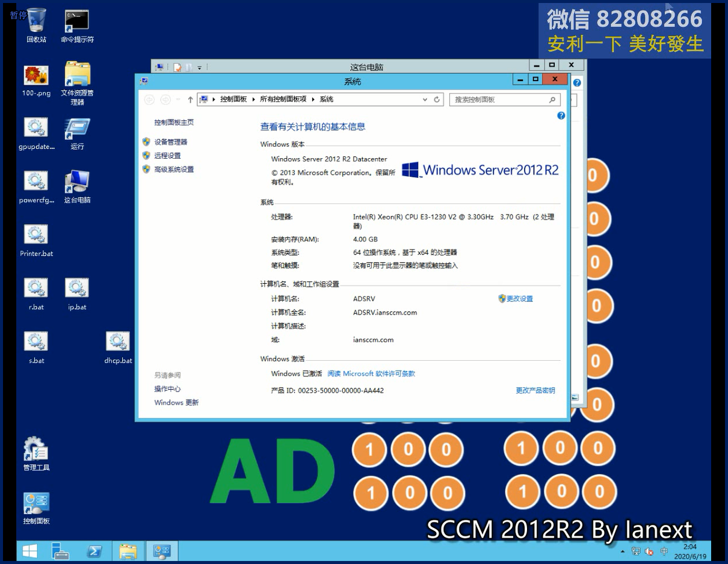Viewport: 728px width, 564px height.
Task: Read the 阅读 Microsoft 软件许可条款 link
Action: 371,374
